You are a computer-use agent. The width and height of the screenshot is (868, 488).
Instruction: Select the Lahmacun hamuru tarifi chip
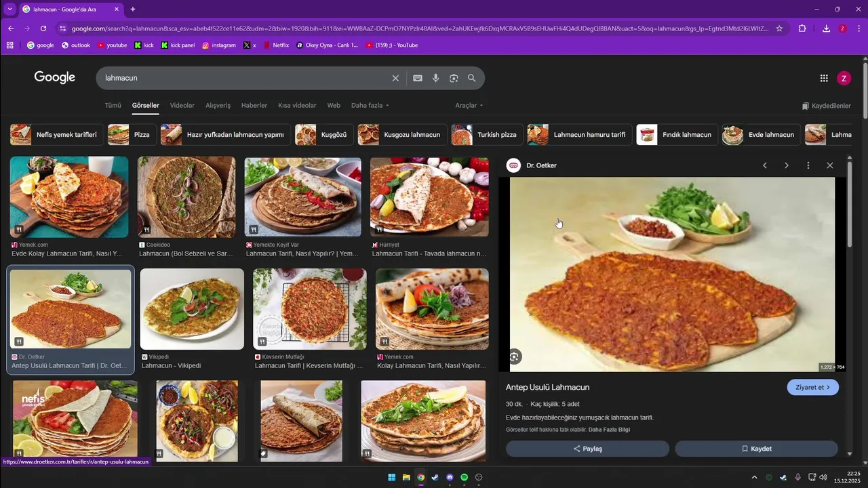pyautogui.click(x=580, y=135)
